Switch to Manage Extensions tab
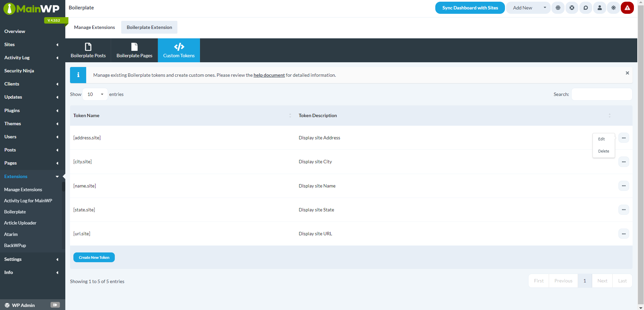This screenshot has height=310, width=644. click(x=94, y=27)
